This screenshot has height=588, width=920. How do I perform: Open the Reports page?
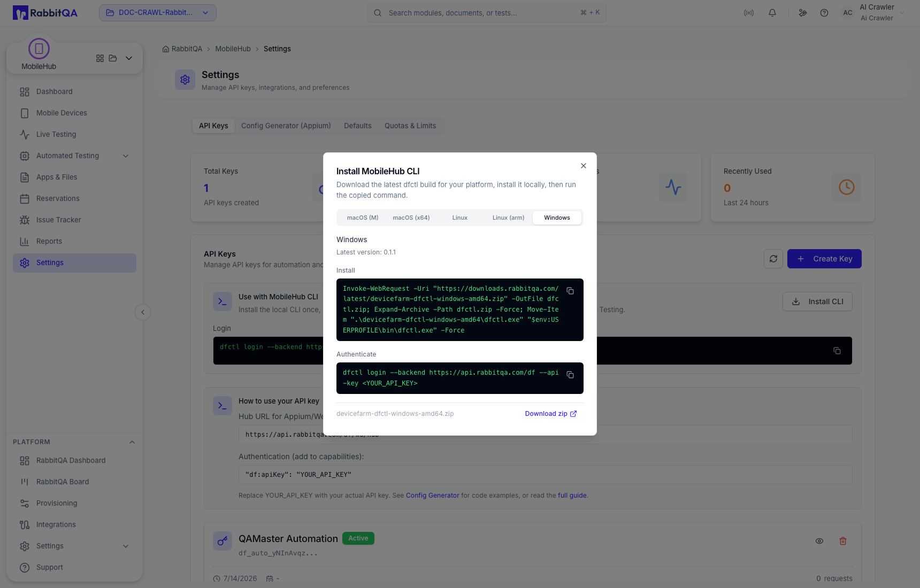(x=74, y=241)
